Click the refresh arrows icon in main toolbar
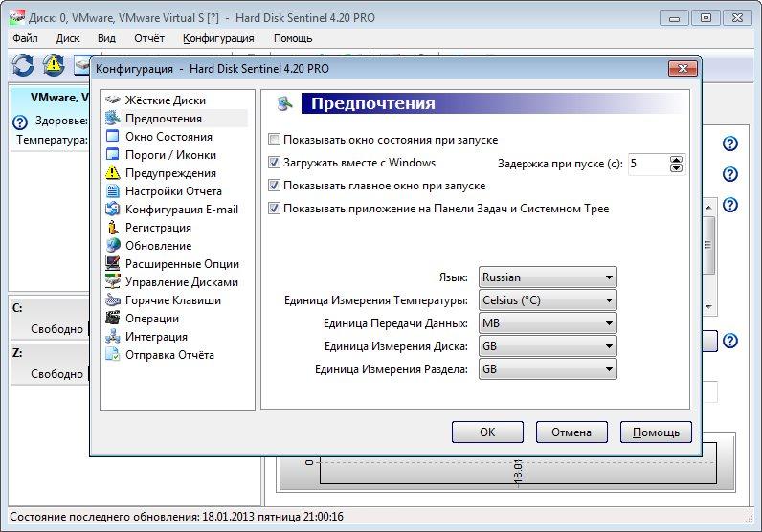This screenshot has width=762, height=532. tap(23, 65)
